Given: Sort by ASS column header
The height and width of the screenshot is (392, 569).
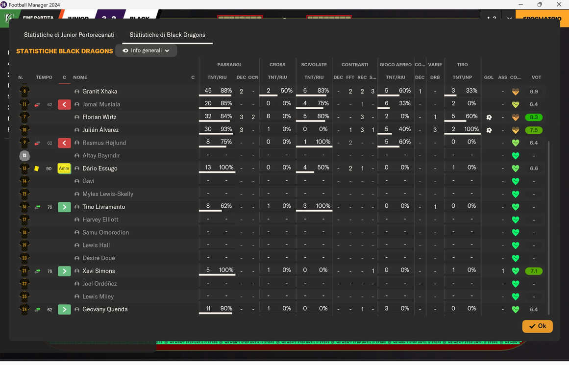Looking at the screenshot, I should (x=503, y=77).
